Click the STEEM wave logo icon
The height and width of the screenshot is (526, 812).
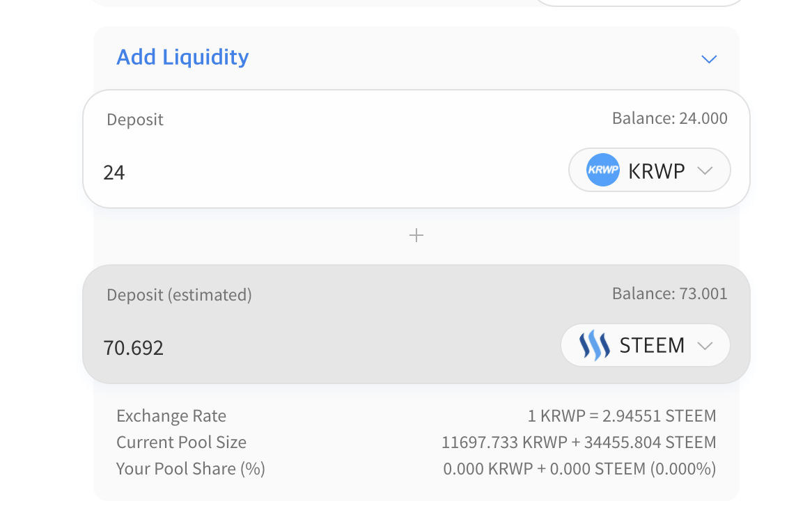tap(594, 345)
